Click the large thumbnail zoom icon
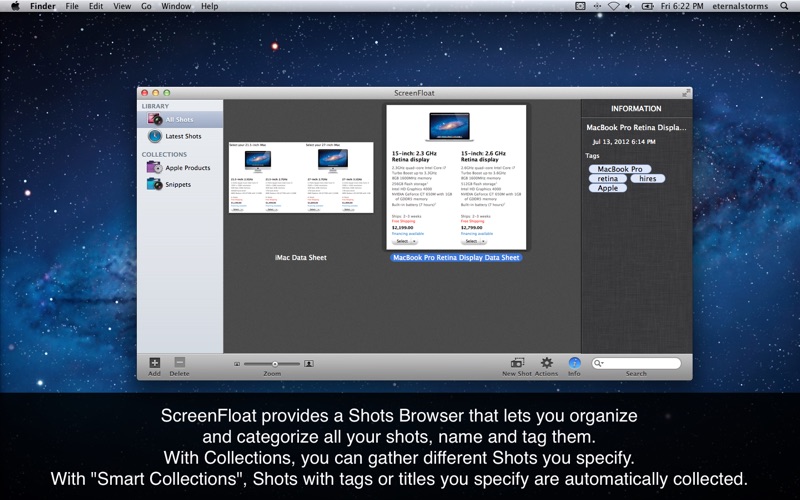The image size is (800, 500). (x=309, y=364)
